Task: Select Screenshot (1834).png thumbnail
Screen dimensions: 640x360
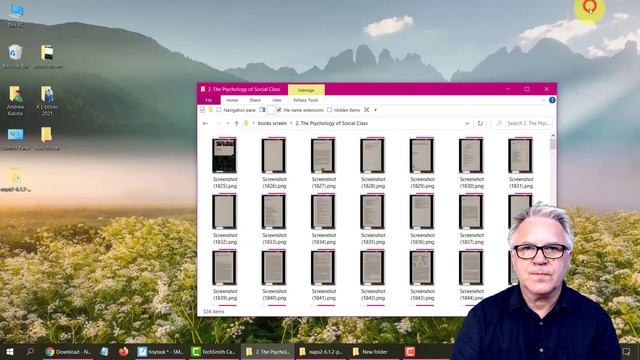Action: pos(323,211)
